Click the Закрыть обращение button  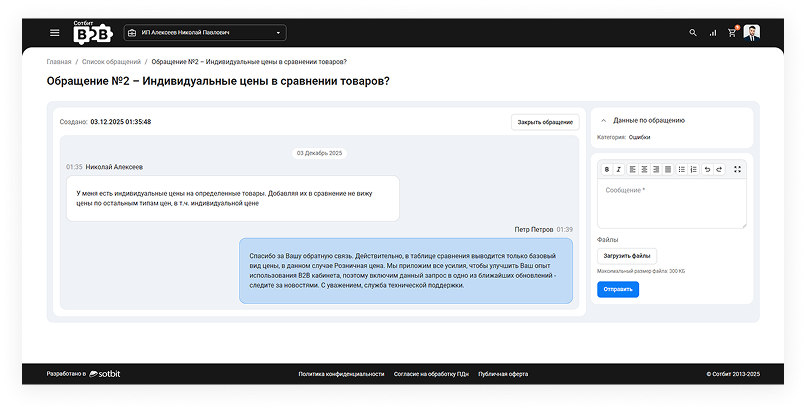545,122
